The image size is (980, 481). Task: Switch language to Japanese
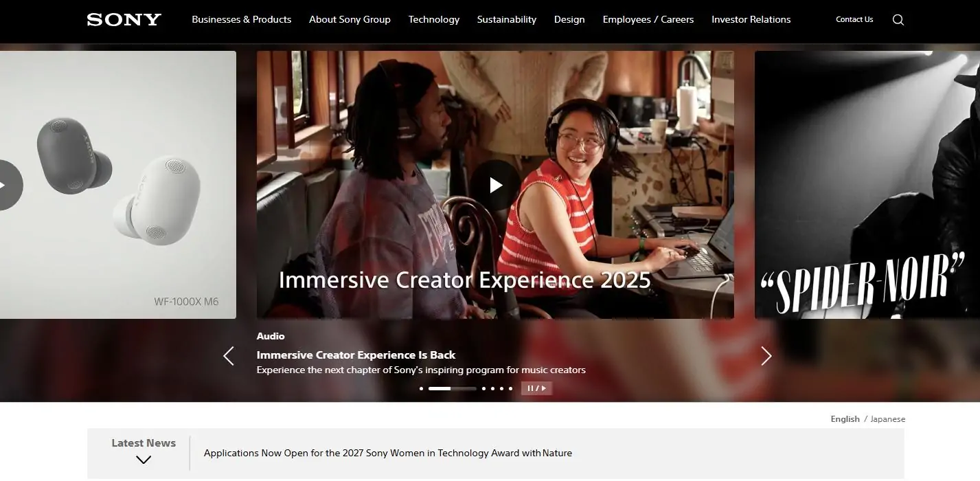point(888,419)
